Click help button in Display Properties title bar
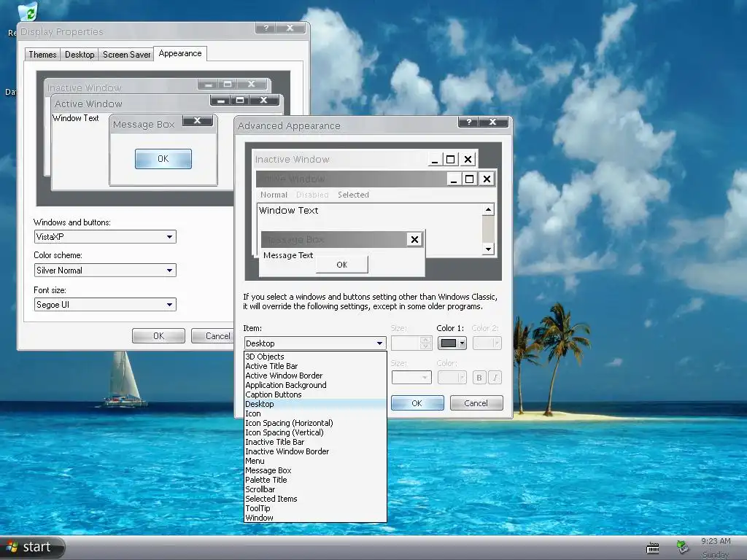The width and height of the screenshot is (747, 560). pos(266,28)
